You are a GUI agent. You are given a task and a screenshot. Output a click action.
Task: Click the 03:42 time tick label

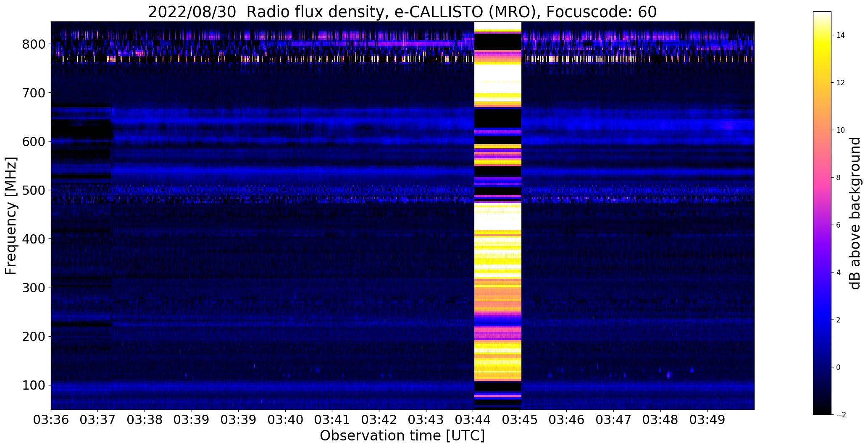[379, 420]
